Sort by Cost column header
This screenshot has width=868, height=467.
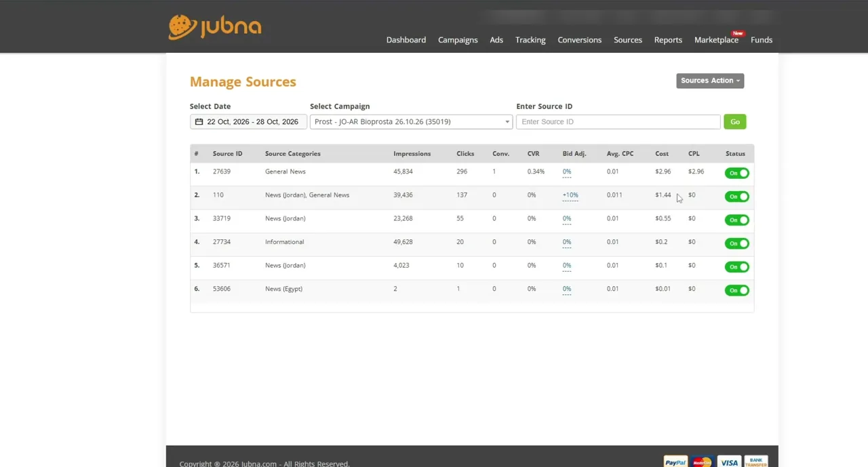pos(662,154)
